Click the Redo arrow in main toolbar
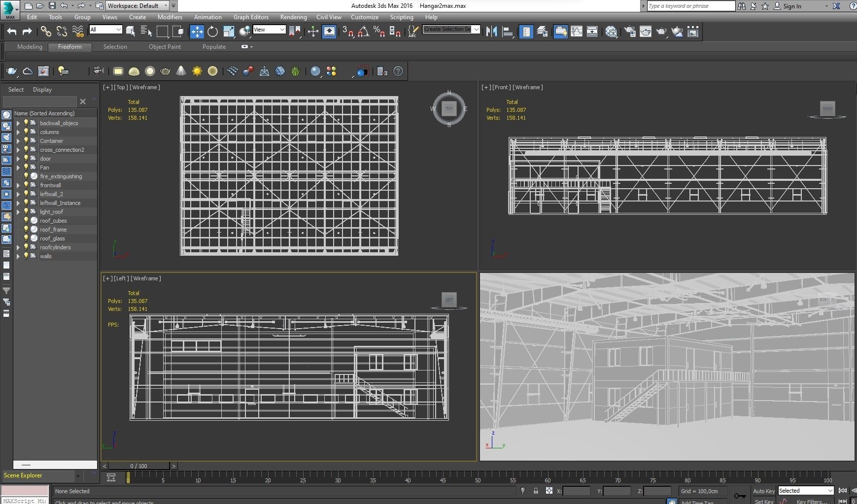857x504 pixels. point(27,32)
